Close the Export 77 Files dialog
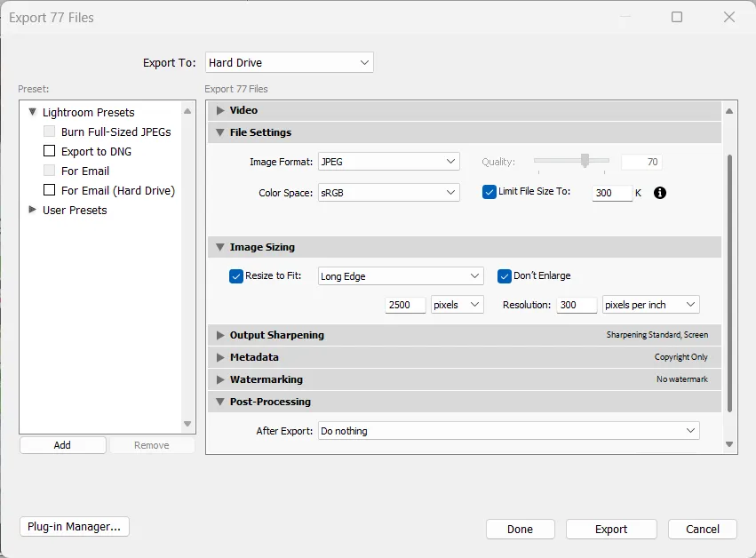Viewport: 756px width, 558px height. click(x=729, y=18)
